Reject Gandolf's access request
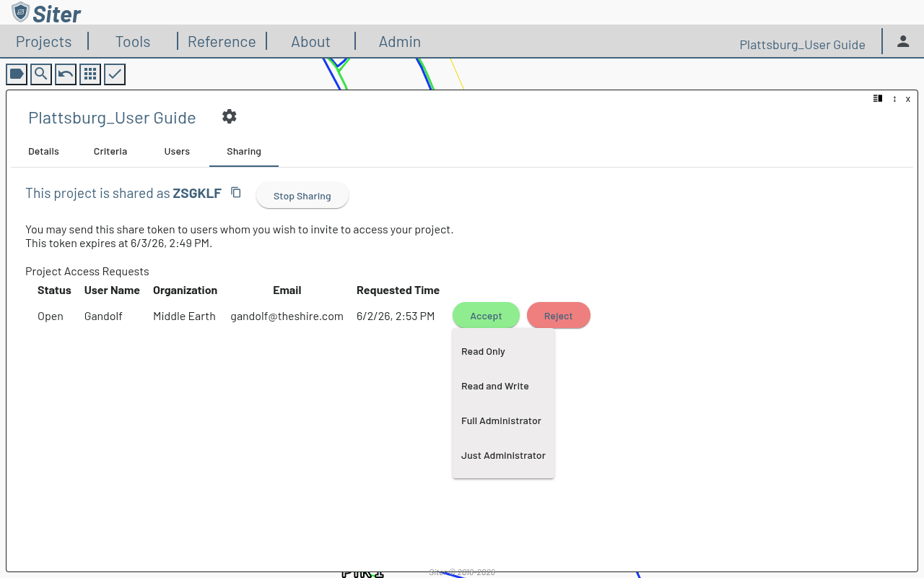Image resolution: width=924 pixels, height=578 pixels. pos(559,316)
